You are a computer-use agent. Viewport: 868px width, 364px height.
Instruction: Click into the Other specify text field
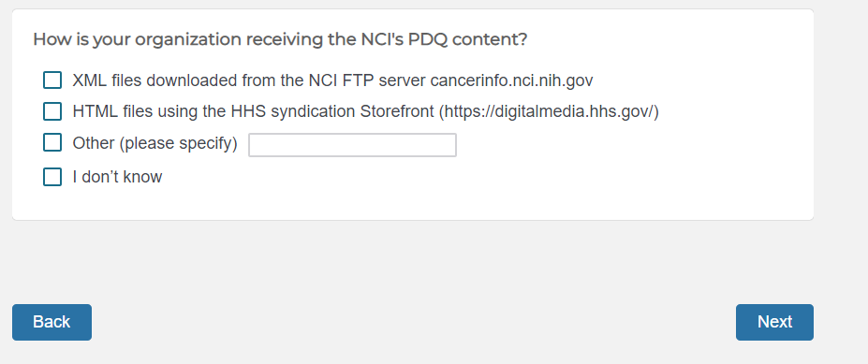pyautogui.click(x=353, y=145)
